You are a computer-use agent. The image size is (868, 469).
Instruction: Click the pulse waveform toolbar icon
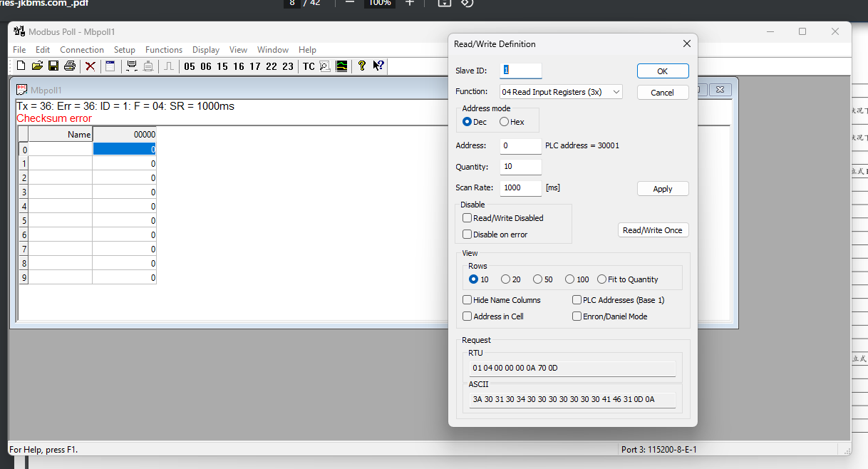click(x=169, y=66)
